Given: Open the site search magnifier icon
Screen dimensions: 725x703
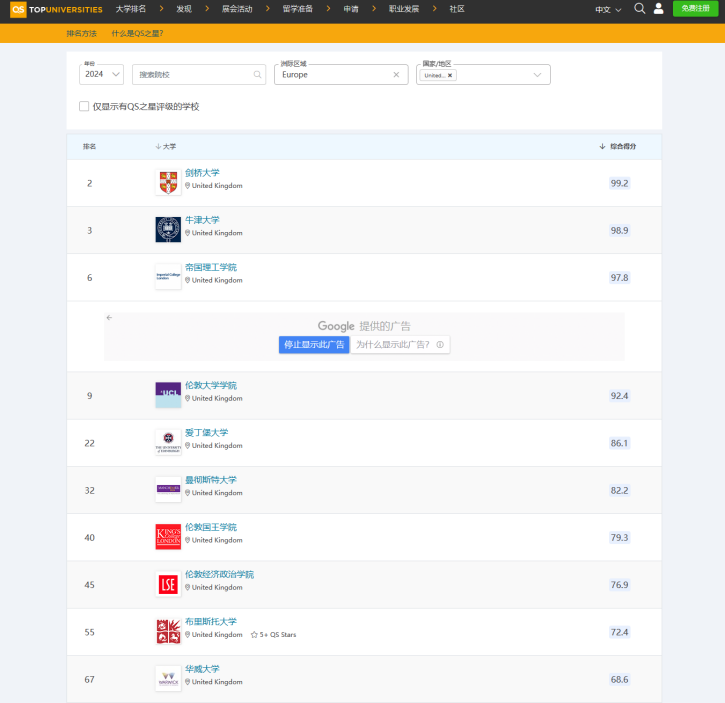Looking at the screenshot, I should (x=639, y=8).
